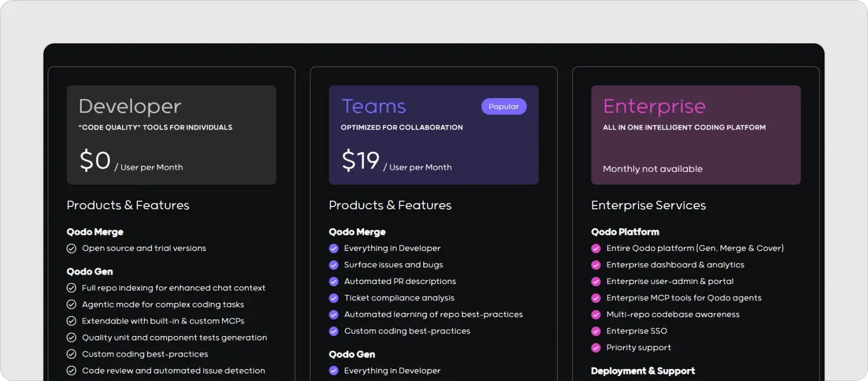
Task: Select the Enterprise plan title
Action: pos(654,106)
